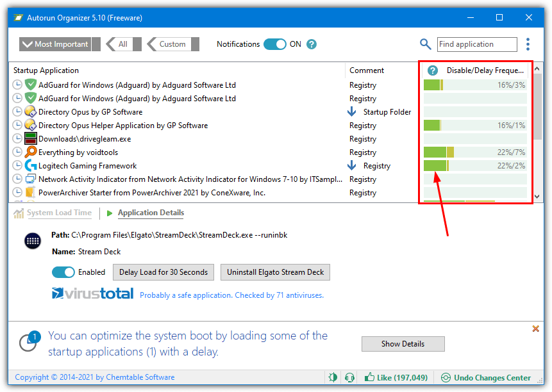The image size is (552, 392).
Task: Click clock icon for Logitech Gaming Framework
Action: pos(17,165)
